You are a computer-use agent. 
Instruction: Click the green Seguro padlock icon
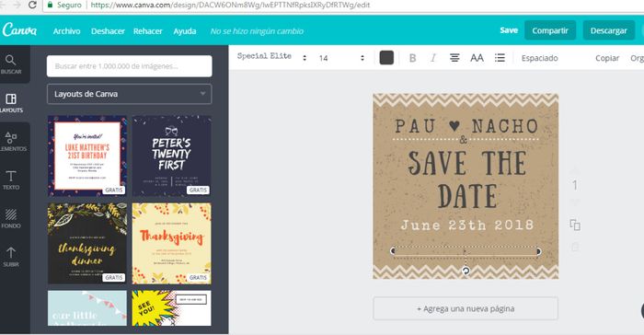point(50,5)
